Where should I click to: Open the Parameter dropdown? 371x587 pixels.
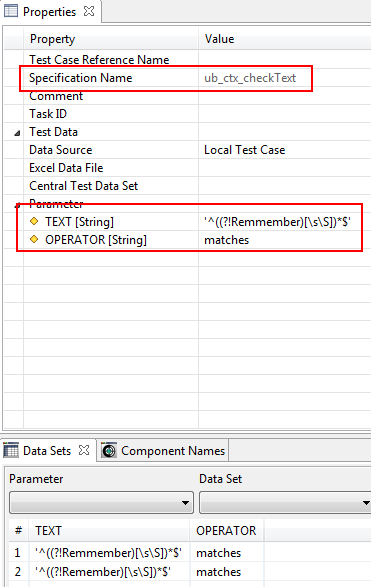click(x=101, y=502)
